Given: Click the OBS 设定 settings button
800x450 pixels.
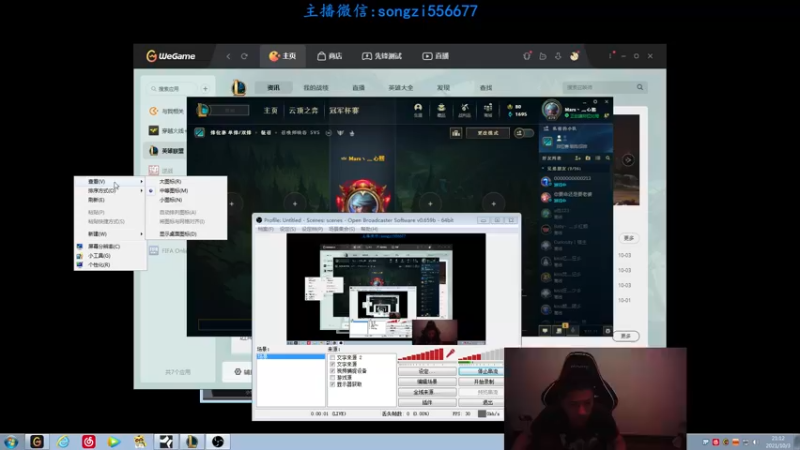Looking at the screenshot, I should [427, 371].
